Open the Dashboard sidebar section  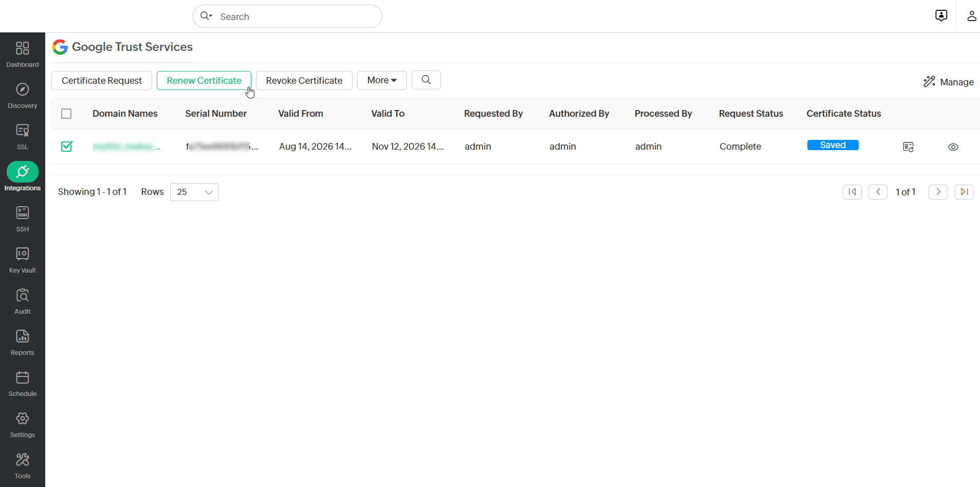click(x=22, y=54)
